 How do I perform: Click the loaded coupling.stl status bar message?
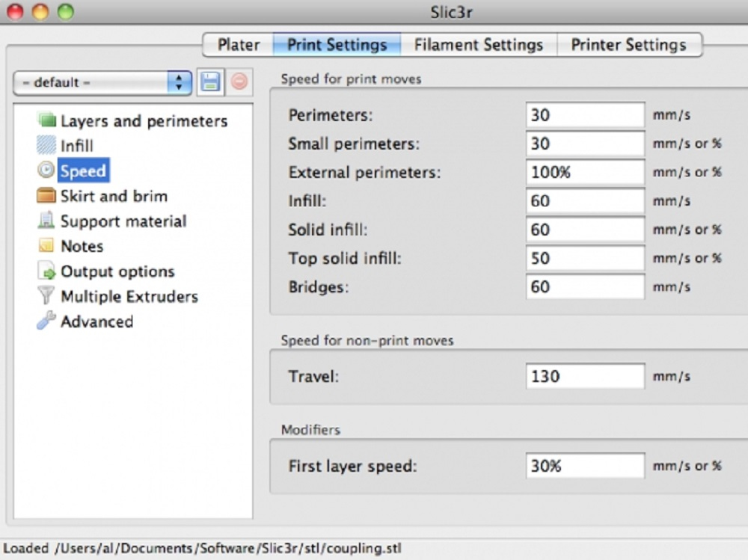click(x=202, y=549)
